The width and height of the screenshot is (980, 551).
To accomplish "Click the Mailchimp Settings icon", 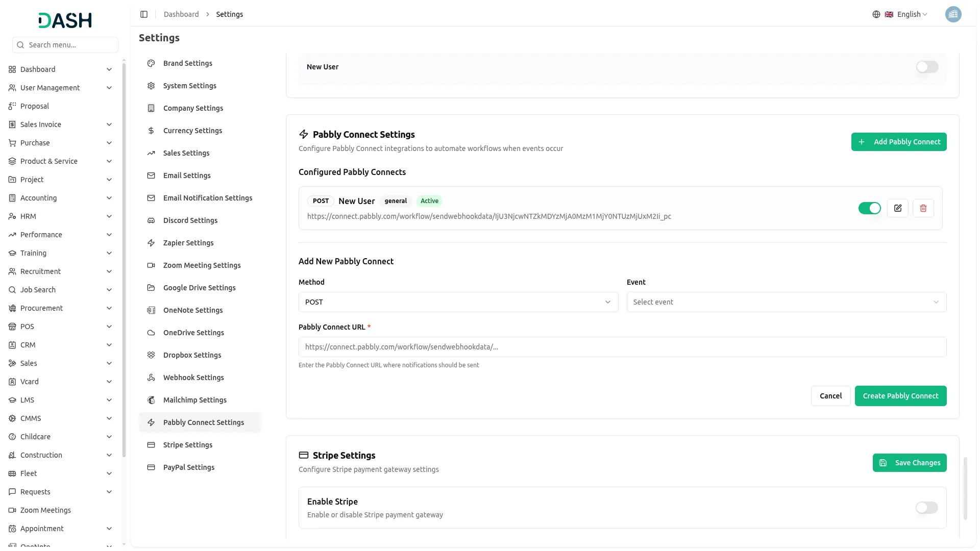I will (151, 400).
